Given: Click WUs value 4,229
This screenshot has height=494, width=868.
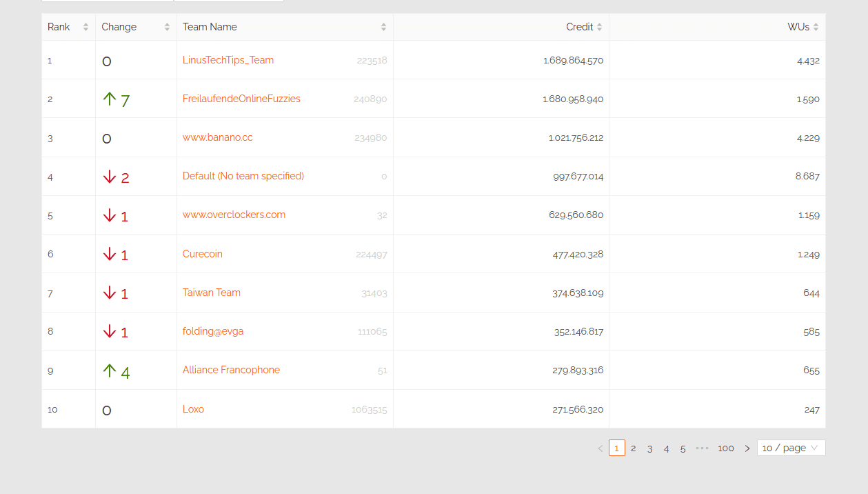Looking at the screenshot, I should [808, 138].
